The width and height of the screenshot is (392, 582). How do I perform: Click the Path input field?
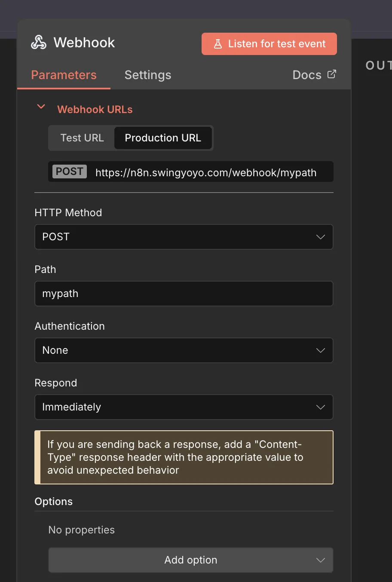pos(184,294)
